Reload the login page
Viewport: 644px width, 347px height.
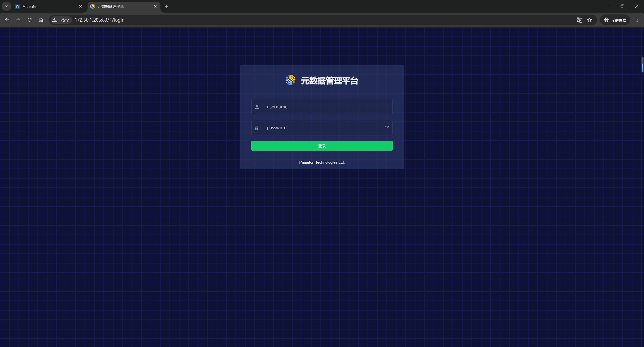(29, 20)
